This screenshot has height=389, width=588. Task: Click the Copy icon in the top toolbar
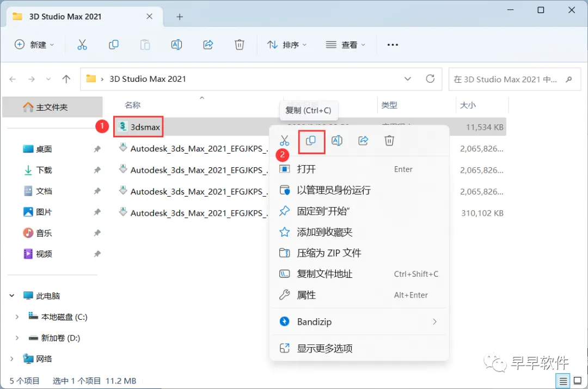[x=114, y=45]
